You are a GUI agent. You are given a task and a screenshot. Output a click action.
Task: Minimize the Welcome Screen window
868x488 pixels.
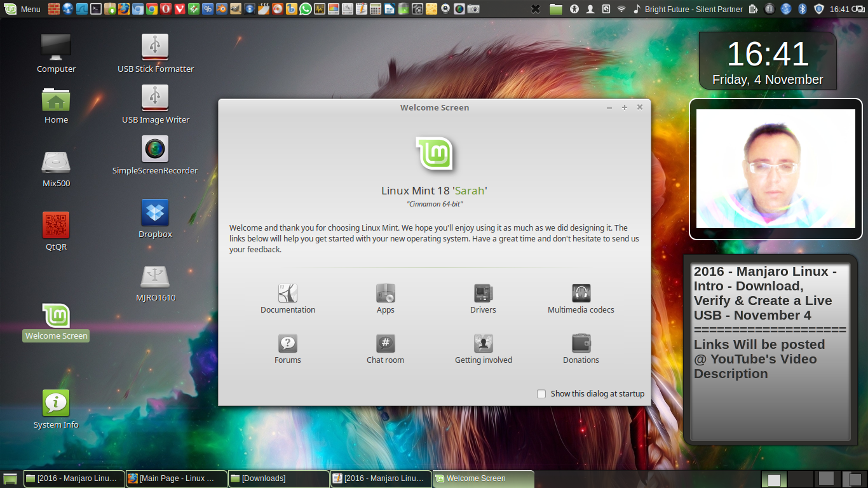tap(609, 107)
